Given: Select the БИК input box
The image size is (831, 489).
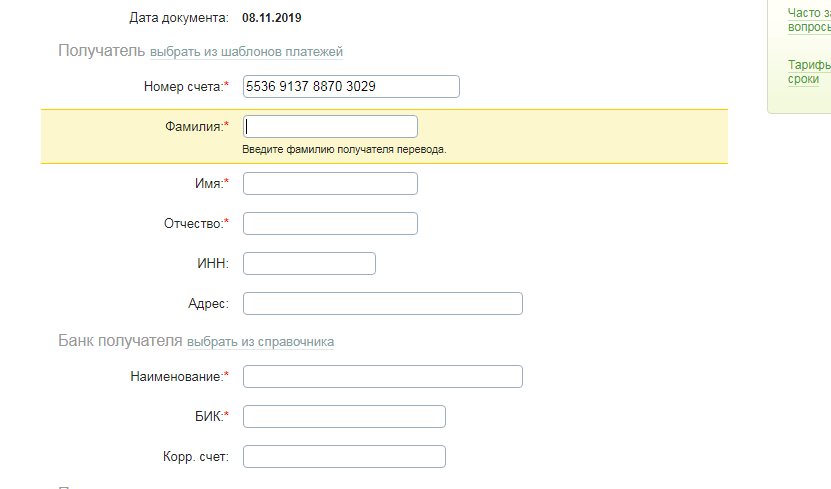Looking at the screenshot, I should point(344,416).
